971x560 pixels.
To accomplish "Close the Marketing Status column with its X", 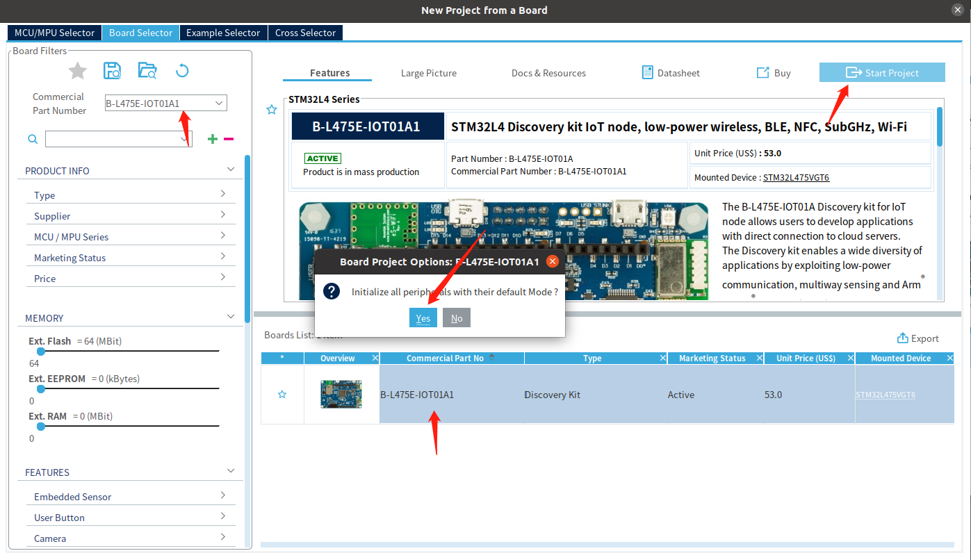I will [759, 358].
